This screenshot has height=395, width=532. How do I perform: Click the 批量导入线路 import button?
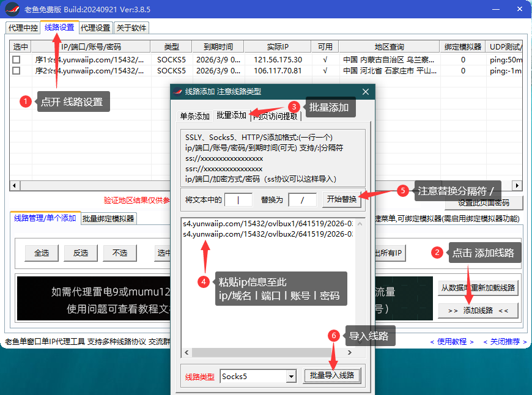point(332,376)
